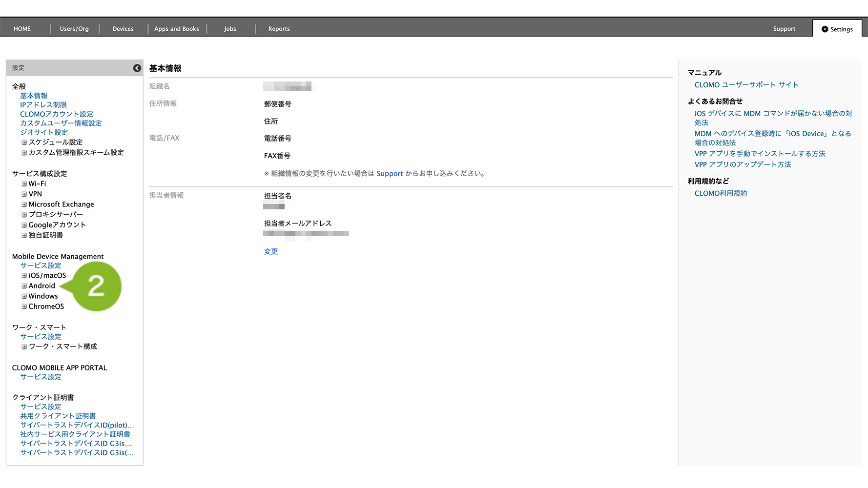Open Support link in organization note
This screenshot has width=868, height=488.
[x=390, y=174]
